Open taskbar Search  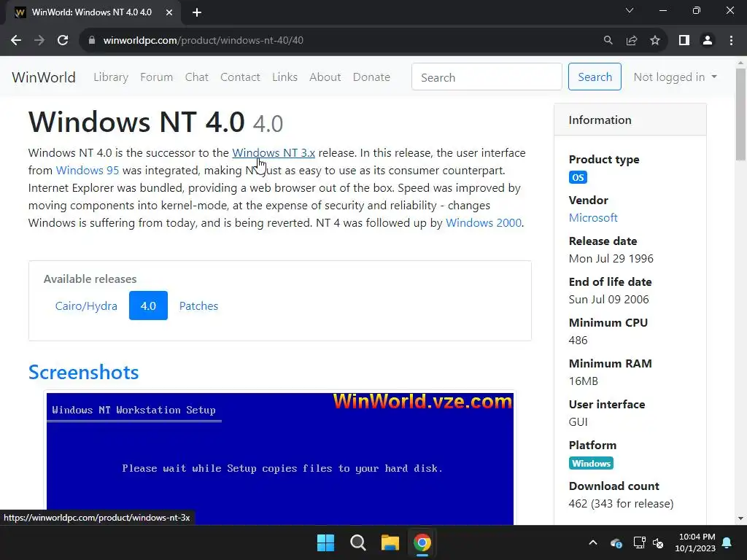[x=357, y=542]
